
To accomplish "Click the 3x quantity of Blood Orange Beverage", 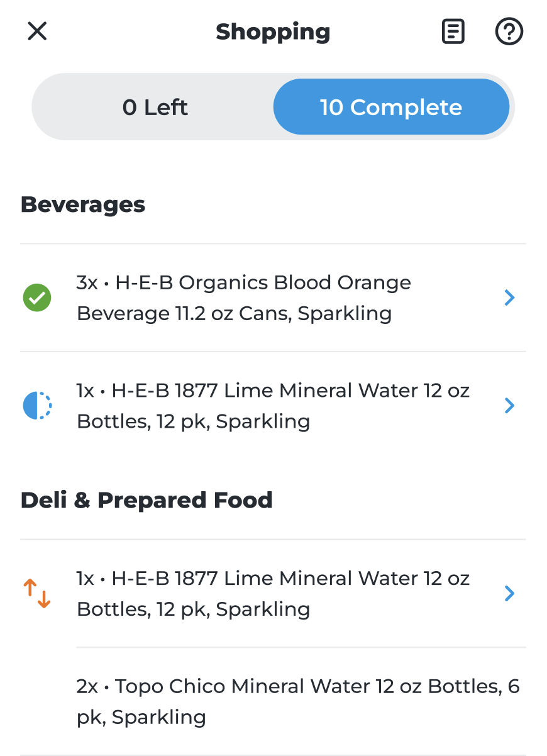I will point(87,283).
